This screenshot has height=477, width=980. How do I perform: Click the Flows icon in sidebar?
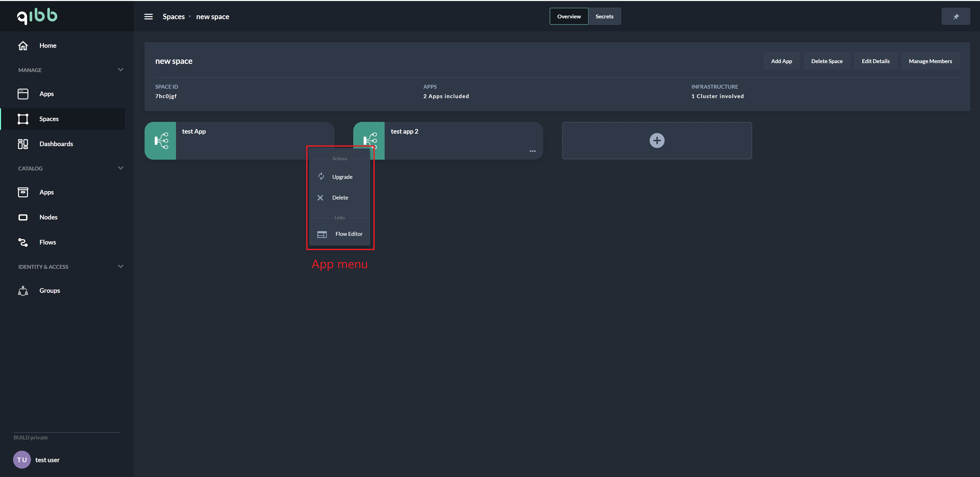(22, 242)
